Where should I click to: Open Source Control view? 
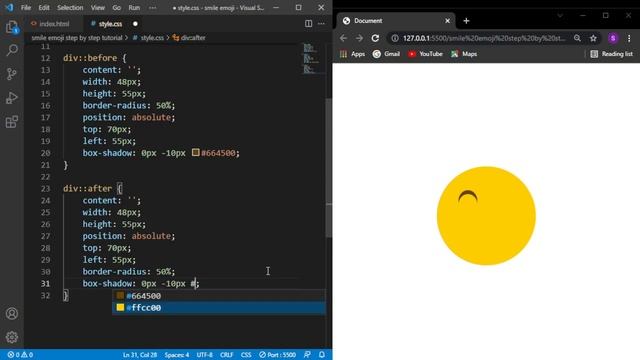click(x=12, y=74)
